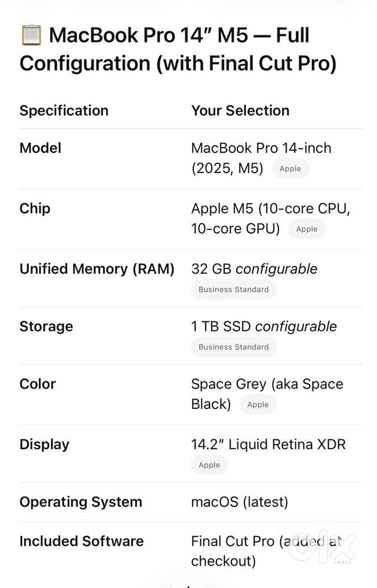Click Business Standard chip under 1 TB SSD

click(233, 347)
